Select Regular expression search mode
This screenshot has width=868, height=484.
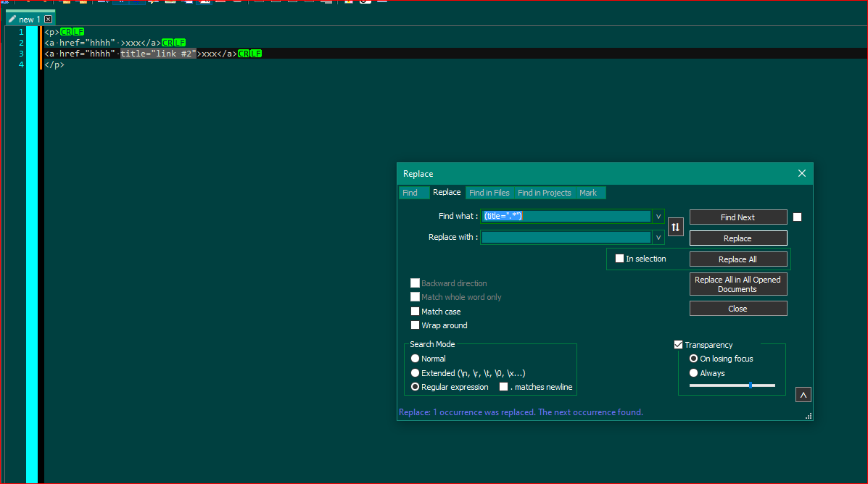pos(415,387)
